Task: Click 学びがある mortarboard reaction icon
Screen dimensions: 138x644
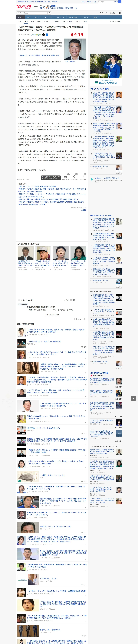Action: click(x=66, y=177)
